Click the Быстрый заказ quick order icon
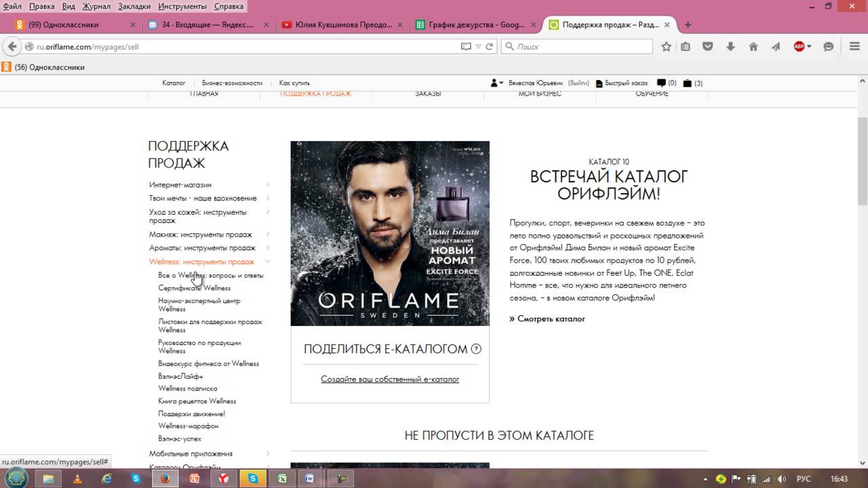This screenshot has height=488, width=868. 599,83
